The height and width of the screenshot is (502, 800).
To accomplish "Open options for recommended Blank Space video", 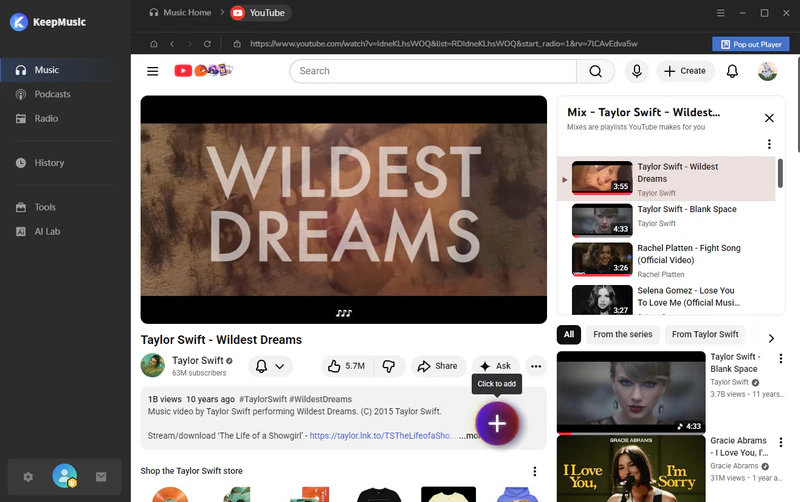I will click(x=781, y=359).
